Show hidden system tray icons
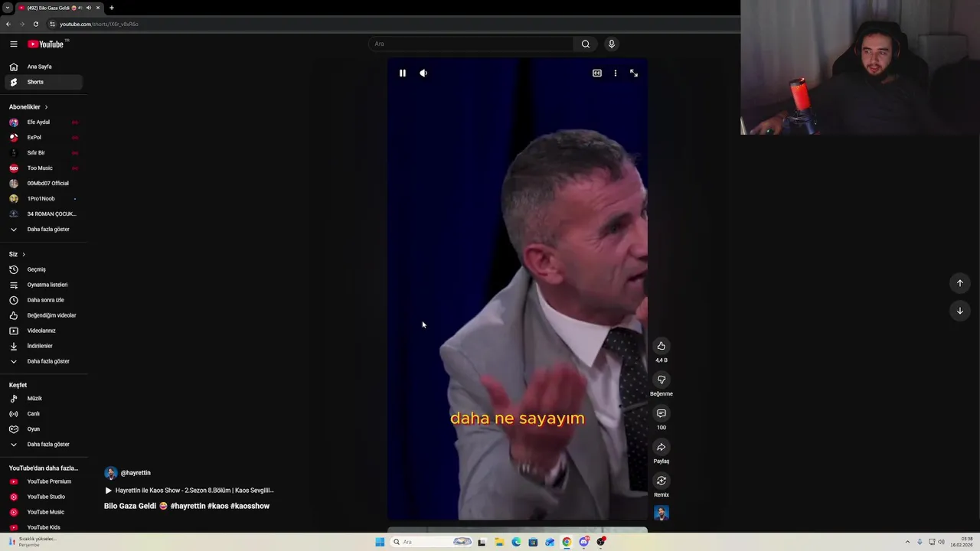This screenshot has width=980, height=551. click(907, 542)
